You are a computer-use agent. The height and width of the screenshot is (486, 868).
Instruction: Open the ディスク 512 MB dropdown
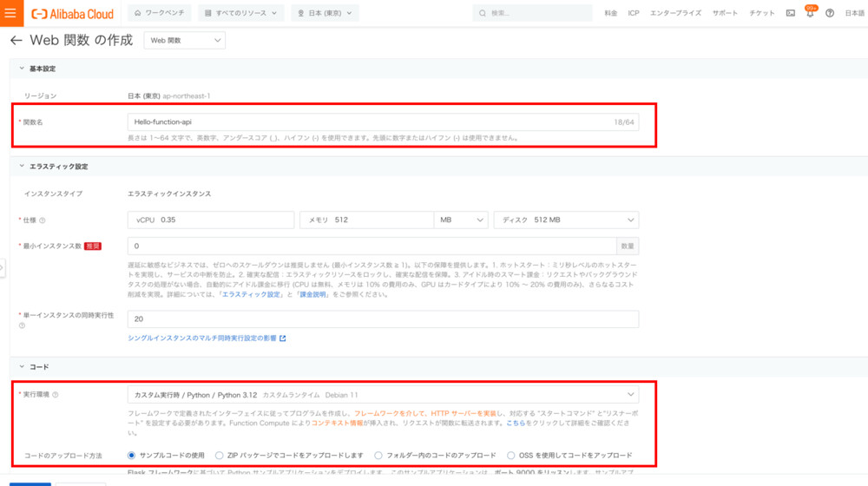pos(566,220)
